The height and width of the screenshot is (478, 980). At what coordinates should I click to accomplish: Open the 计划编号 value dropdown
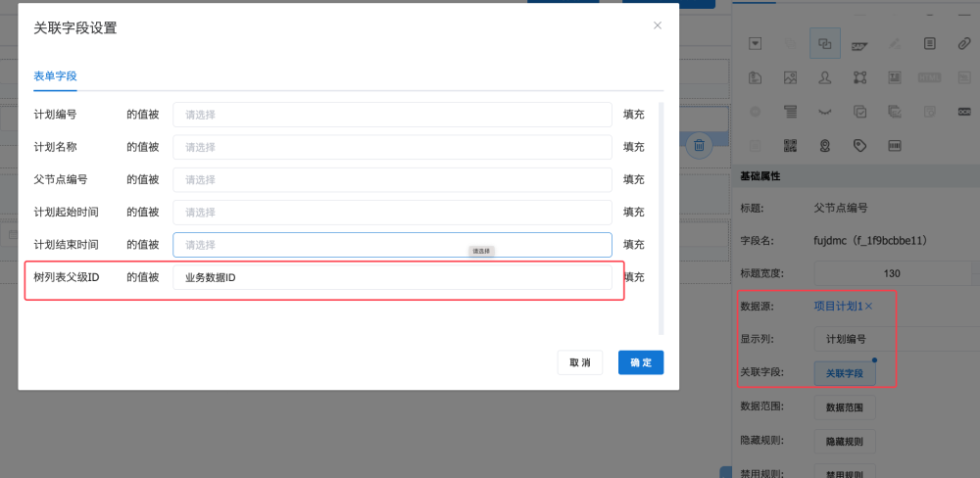pos(392,115)
